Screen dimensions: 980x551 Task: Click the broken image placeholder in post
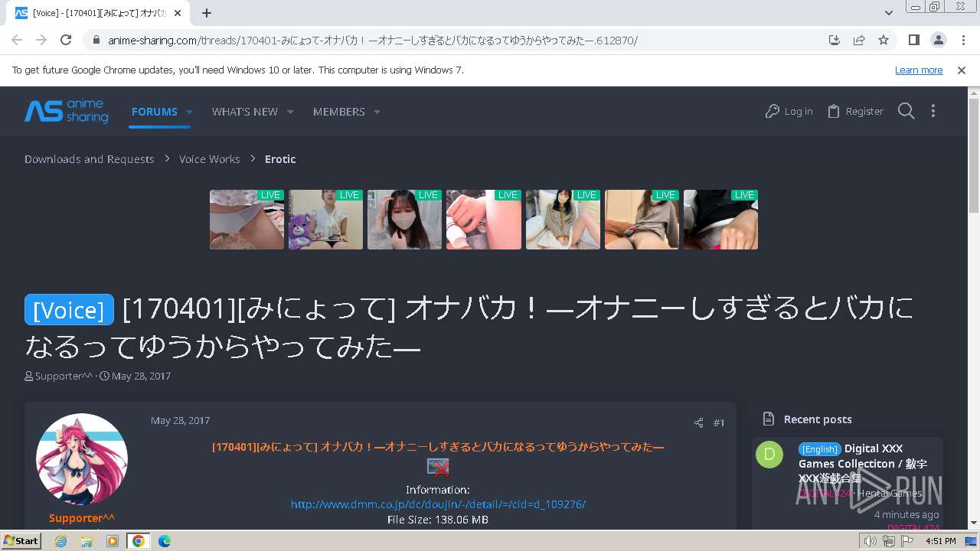click(x=438, y=468)
